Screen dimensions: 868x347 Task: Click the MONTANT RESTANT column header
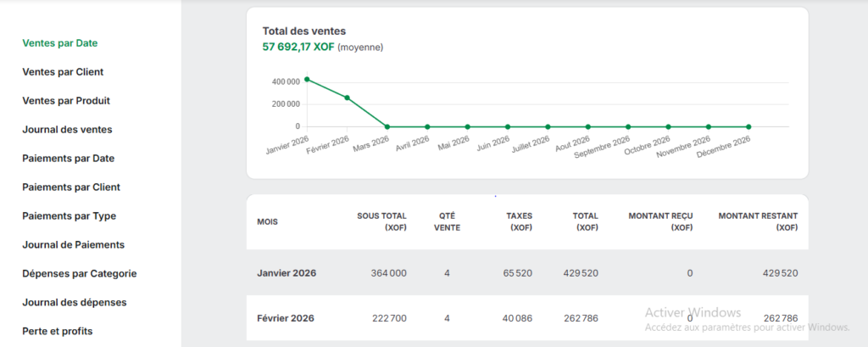coord(757,222)
